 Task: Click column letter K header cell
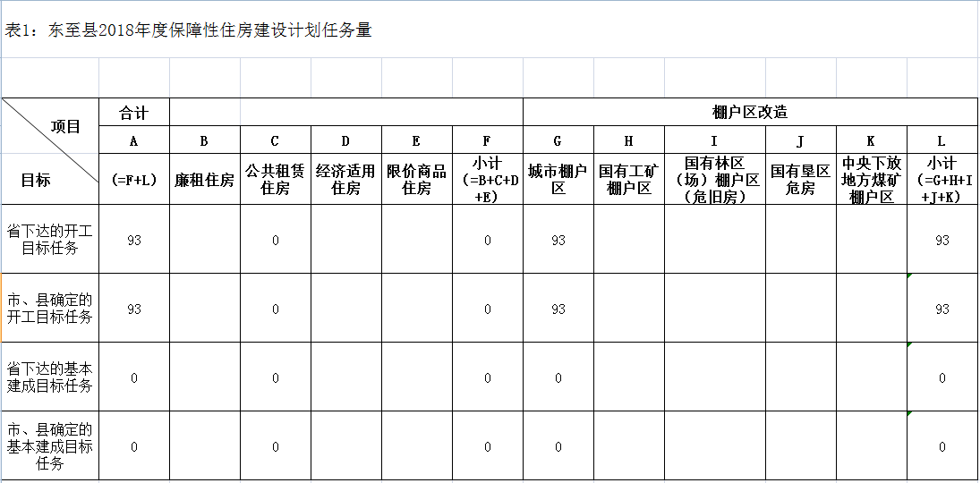coord(871,140)
